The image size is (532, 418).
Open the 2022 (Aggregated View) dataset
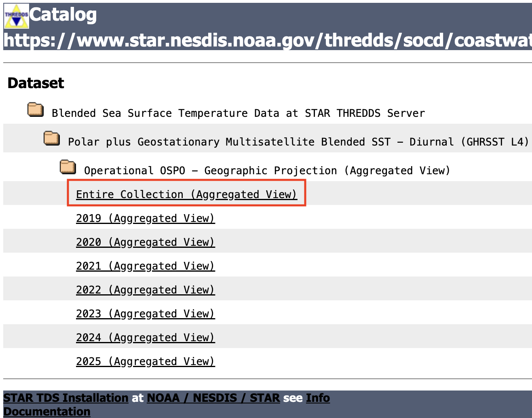click(146, 290)
